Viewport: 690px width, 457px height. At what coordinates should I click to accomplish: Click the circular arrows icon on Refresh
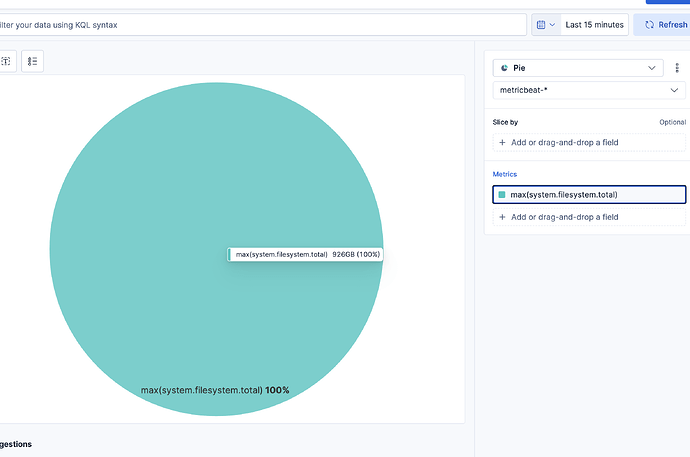[x=649, y=25]
